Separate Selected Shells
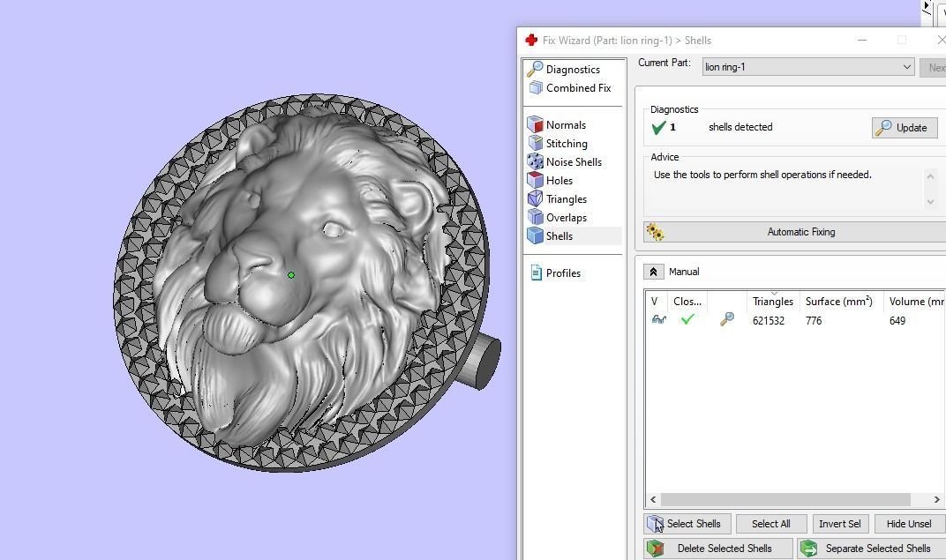 click(x=872, y=549)
